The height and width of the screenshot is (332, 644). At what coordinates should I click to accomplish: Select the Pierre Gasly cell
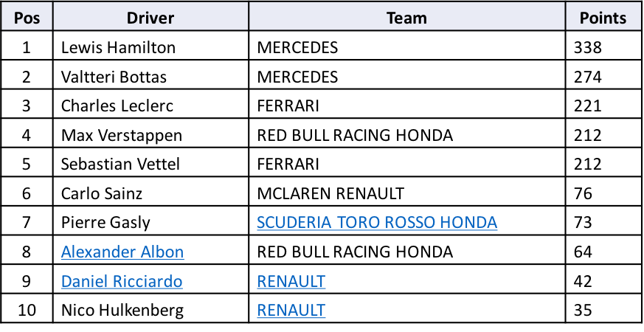click(150, 222)
